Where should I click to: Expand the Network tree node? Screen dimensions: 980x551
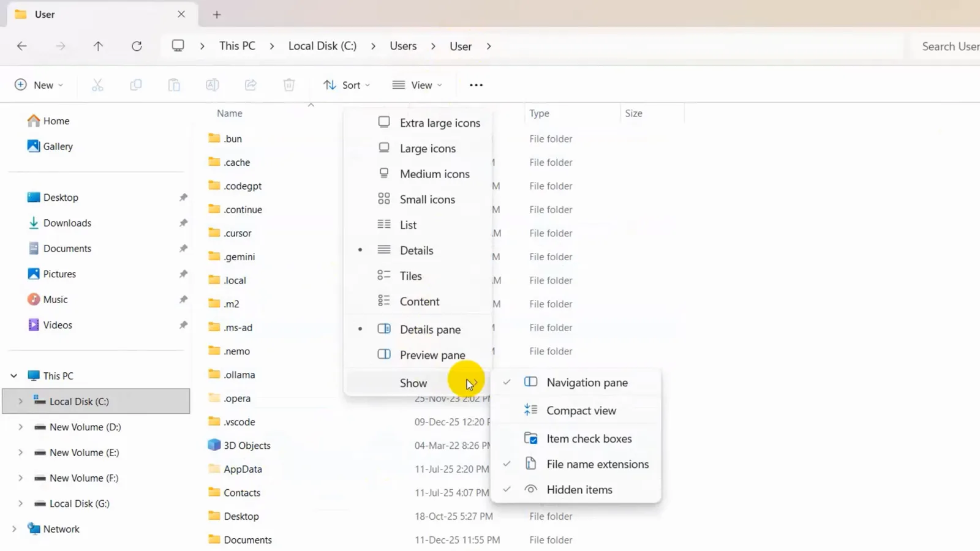coord(14,529)
